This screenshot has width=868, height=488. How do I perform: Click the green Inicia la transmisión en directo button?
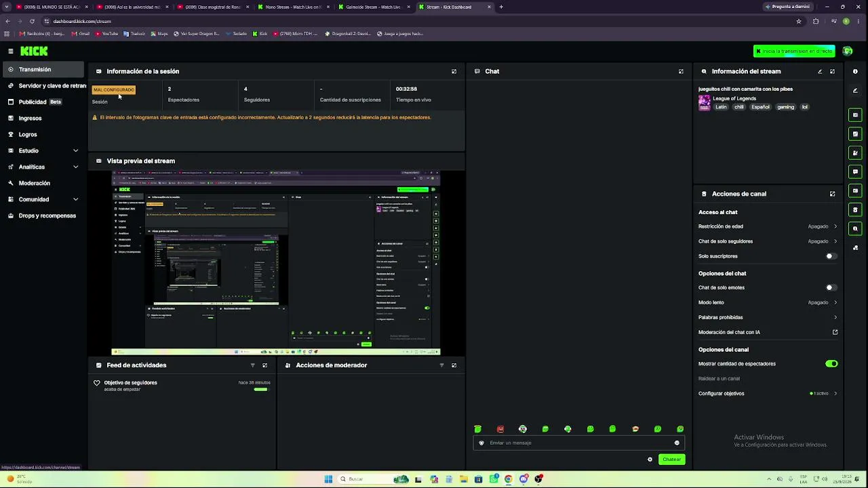794,51
